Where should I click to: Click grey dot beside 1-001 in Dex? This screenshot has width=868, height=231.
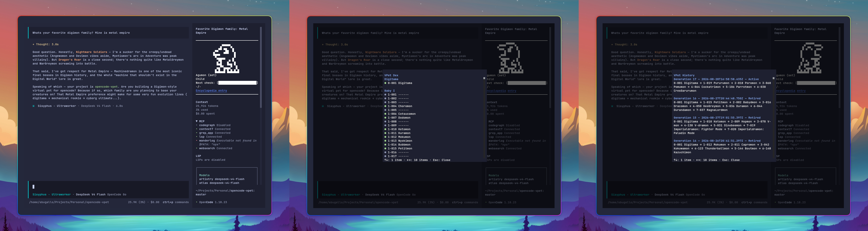click(x=385, y=95)
